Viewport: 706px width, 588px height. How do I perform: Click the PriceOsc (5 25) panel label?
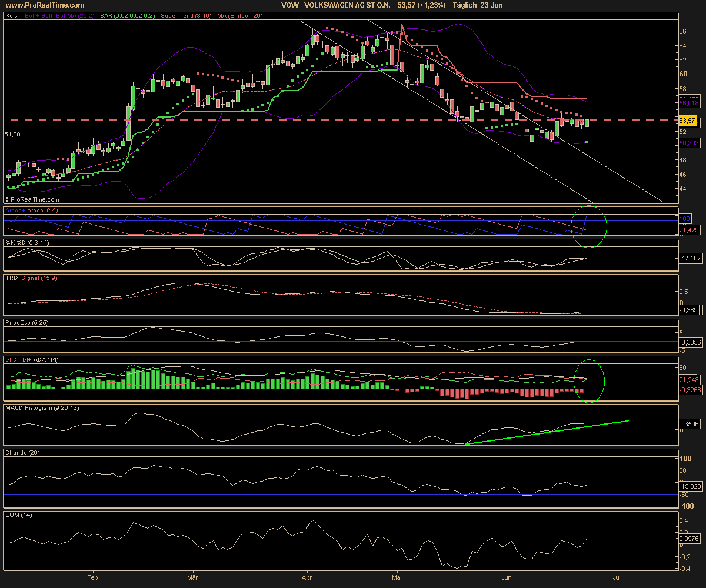tap(26, 322)
